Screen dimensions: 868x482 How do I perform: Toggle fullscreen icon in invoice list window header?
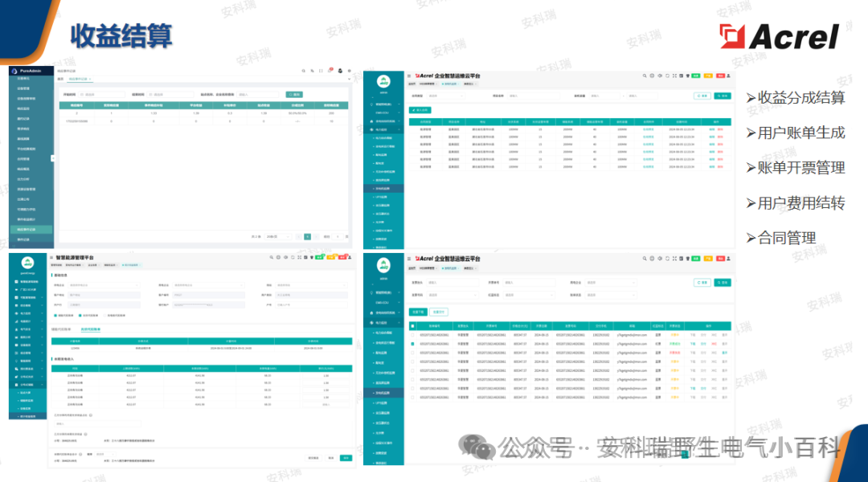674,259
